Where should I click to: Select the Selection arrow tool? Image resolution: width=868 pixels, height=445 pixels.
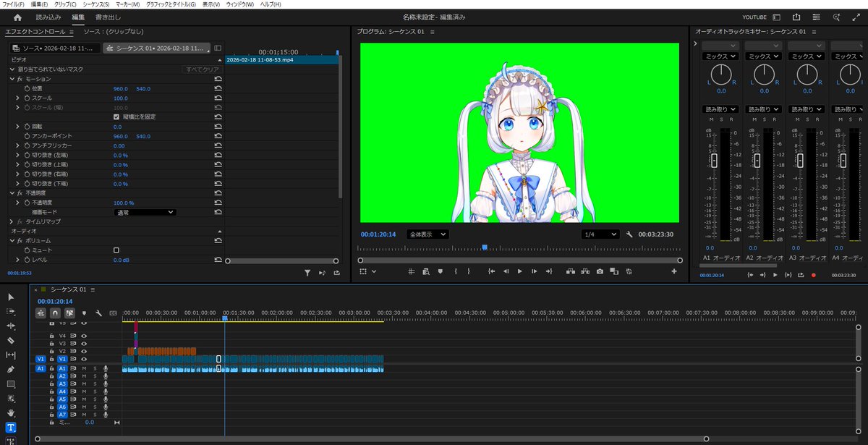[11, 297]
